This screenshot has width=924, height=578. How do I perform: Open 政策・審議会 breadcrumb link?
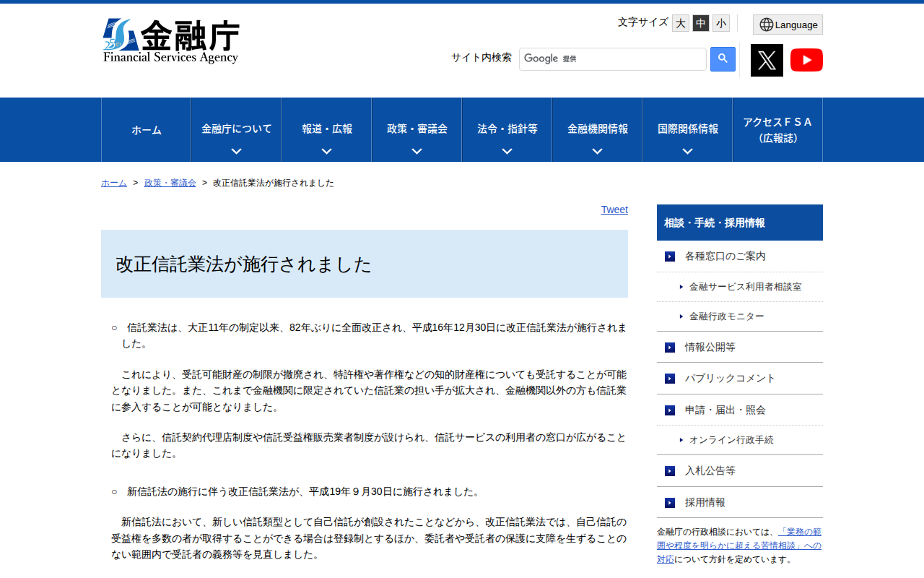pyautogui.click(x=170, y=183)
